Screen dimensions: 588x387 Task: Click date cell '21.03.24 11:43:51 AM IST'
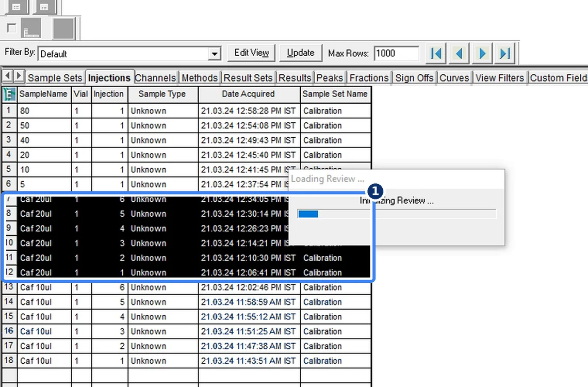pyautogui.click(x=248, y=361)
